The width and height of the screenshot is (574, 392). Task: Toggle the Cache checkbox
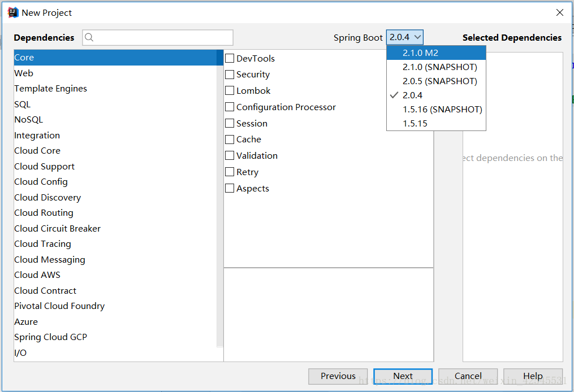pyautogui.click(x=230, y=140)
